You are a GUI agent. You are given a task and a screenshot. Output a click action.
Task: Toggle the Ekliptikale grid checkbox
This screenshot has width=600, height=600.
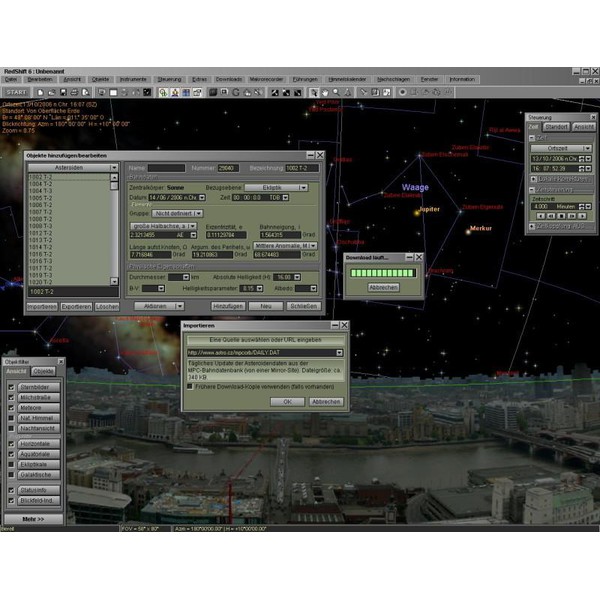tap(11, 465)
